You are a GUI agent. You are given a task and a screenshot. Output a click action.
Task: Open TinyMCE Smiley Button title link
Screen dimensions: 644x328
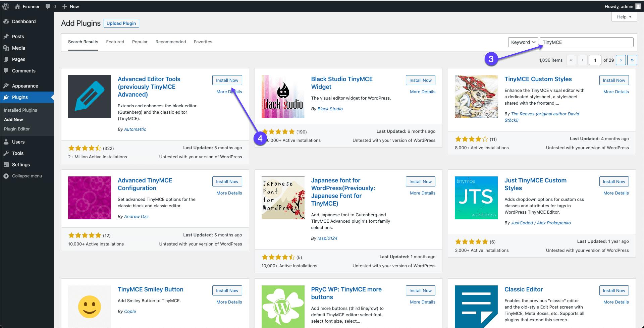pyautogui.click(x=151, y=289)
